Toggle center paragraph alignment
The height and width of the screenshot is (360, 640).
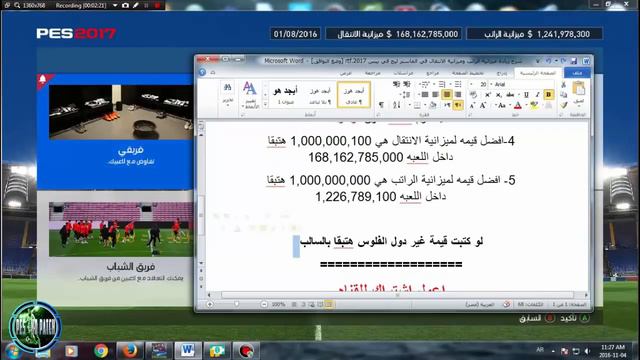point(447,95)
